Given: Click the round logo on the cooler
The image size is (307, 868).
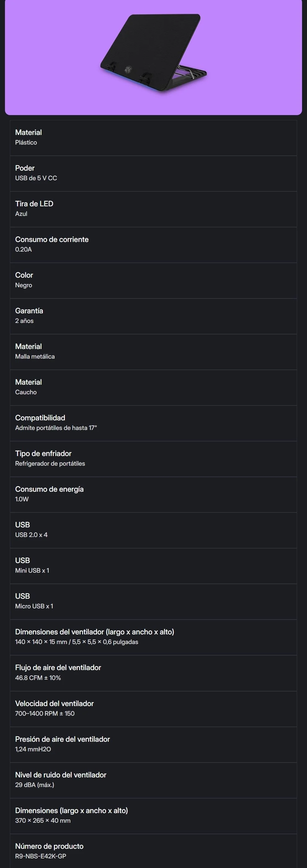Looking at the screenshot, I should 128,70.
